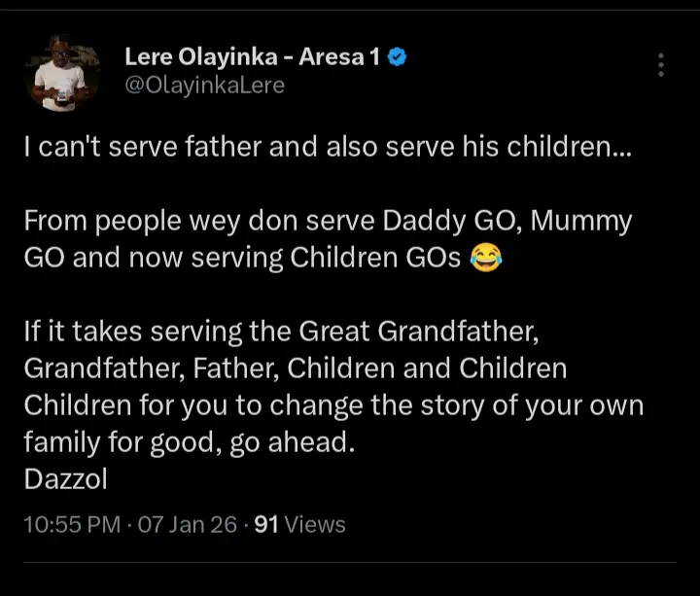700x596 pixels.
Task: Click the blue verified checkmark badge
Action: click(x=397, y=57)
